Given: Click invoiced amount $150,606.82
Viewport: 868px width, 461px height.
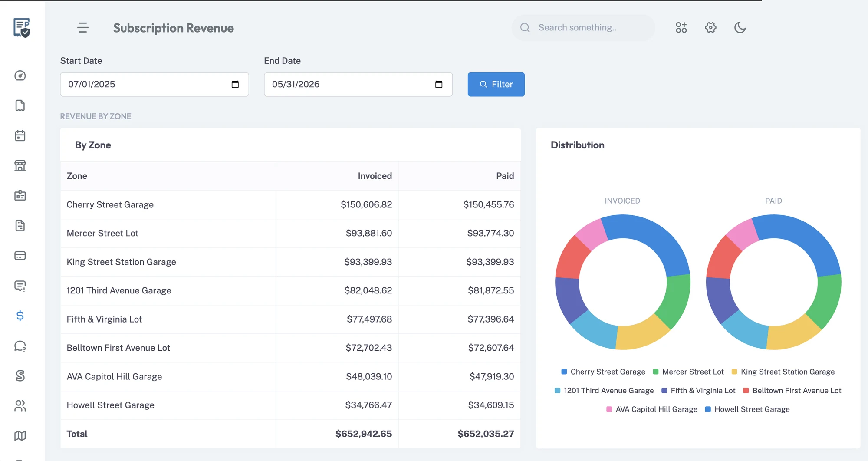Looking at the screenshot, I should click(366, 205).
